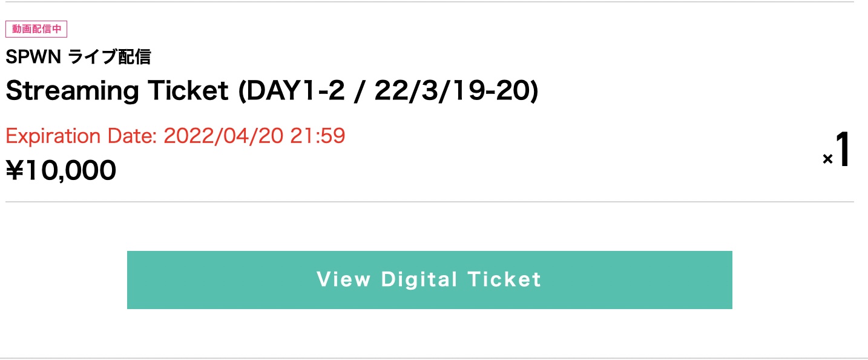This screenshot has width=868, height=360.
Task: Click the ライブ配信 text label
Action: 109,58
